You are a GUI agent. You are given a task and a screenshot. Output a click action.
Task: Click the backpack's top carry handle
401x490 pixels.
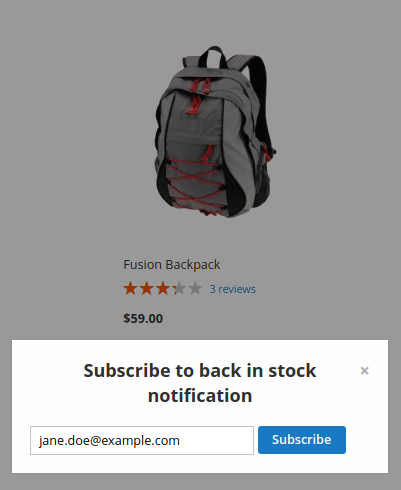pyautogui.click(x=213, y=57)
